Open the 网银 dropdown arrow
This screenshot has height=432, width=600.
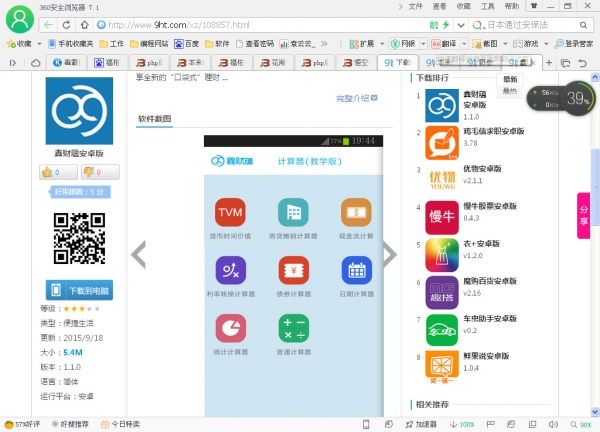[423, 44]
